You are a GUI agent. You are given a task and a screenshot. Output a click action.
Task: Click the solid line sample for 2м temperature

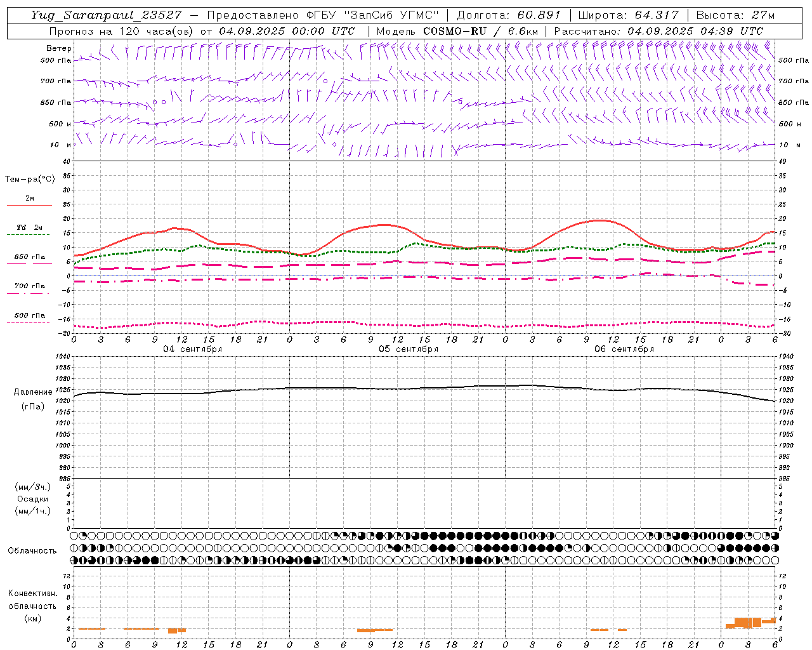[29, 206]
